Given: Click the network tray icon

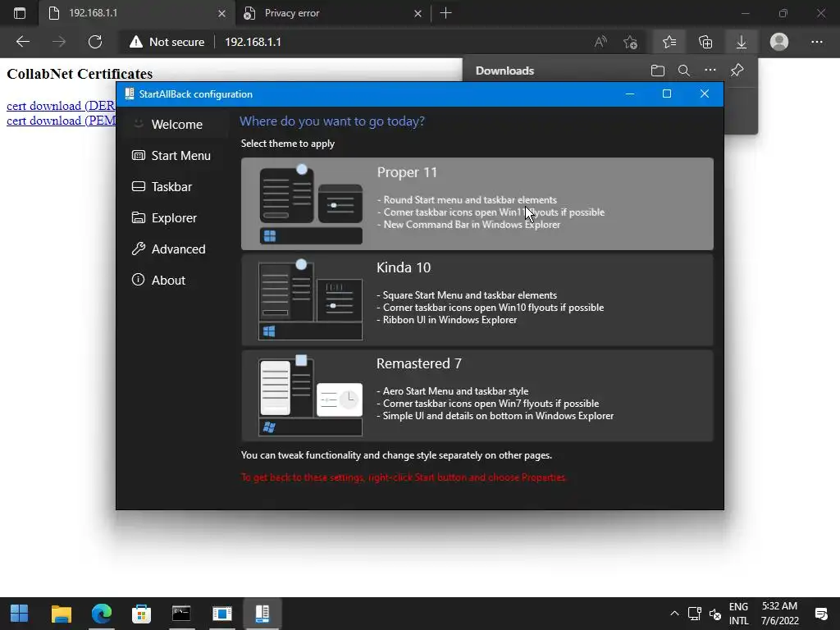Looking at the screenshot, I should 695,614.
